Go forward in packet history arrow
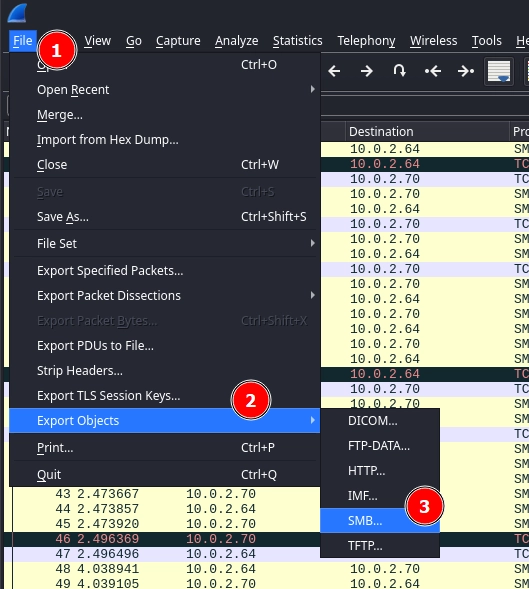Viewport: 529px width, 589px height. click(x=366, y=71)
